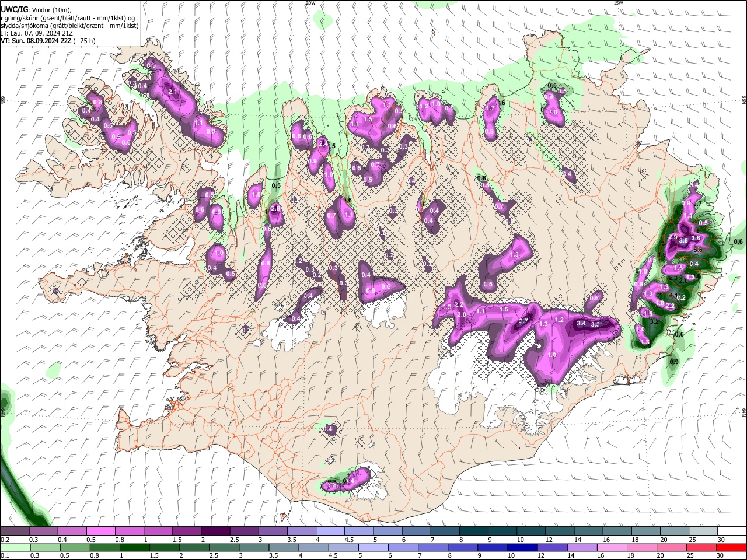Viewport: 747px width, 560px height.
Task: Pick the palest green 0.1–0.3 rain legend swatch
Action: point(15,547)
